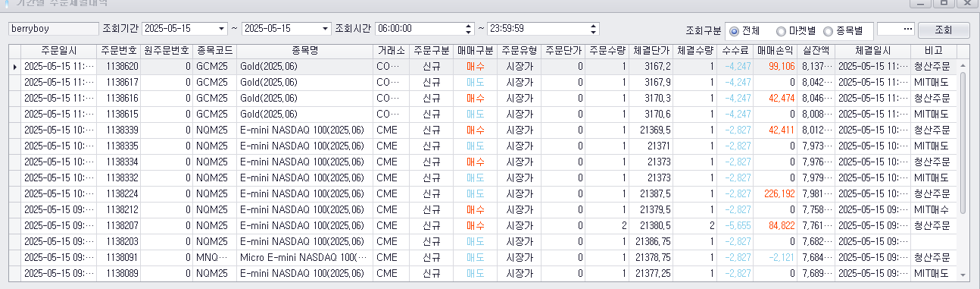Viewport: 980px width, 289px height.
Task: Select the 마켓별 radio option
Action: tap(795, 31)
